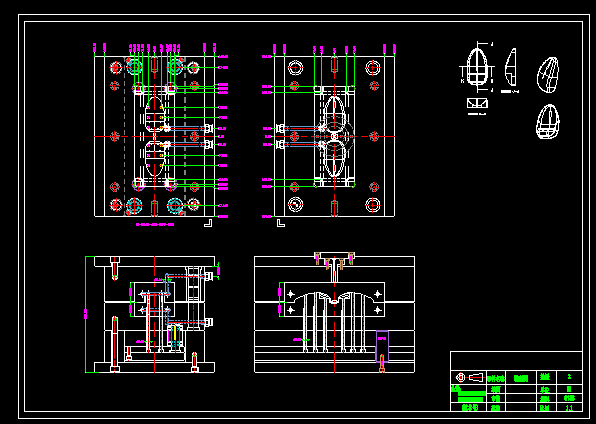Click the part's side profile view
Viewport: 596px width, 424px height.
click(510, 67)
